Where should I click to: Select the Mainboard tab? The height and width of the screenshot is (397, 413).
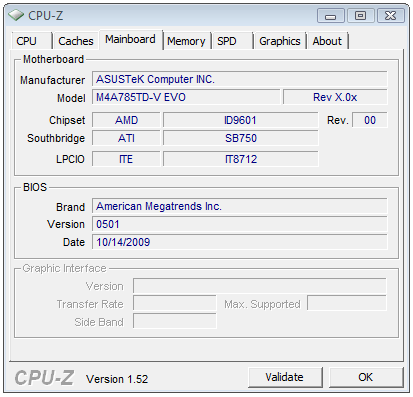[130, 39]
